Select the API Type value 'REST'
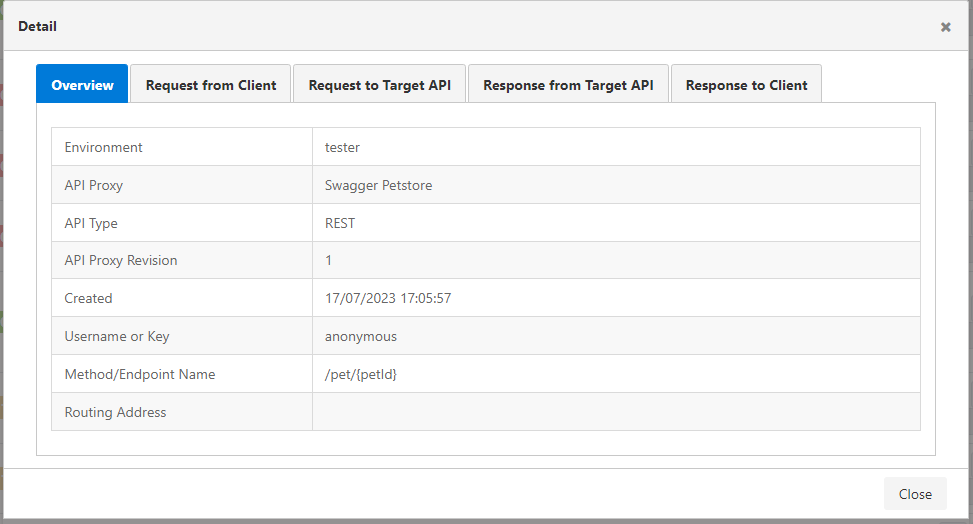 tap(340, 223)
